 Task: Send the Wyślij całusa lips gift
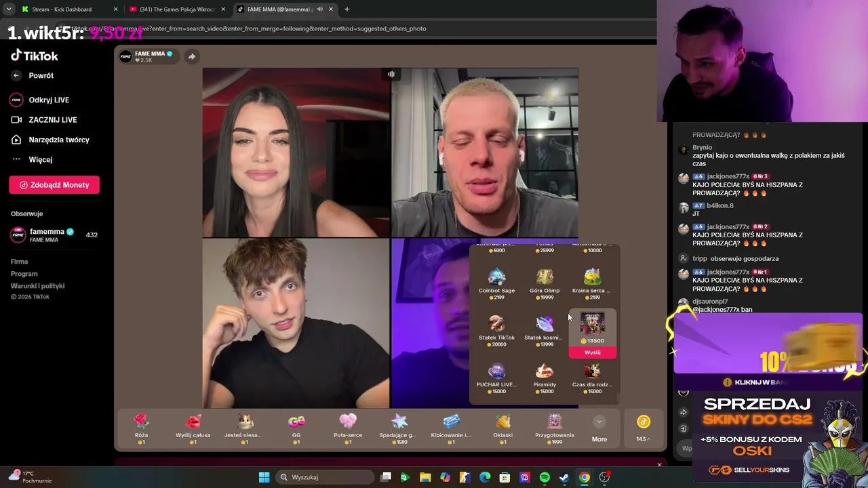point(193,428)
